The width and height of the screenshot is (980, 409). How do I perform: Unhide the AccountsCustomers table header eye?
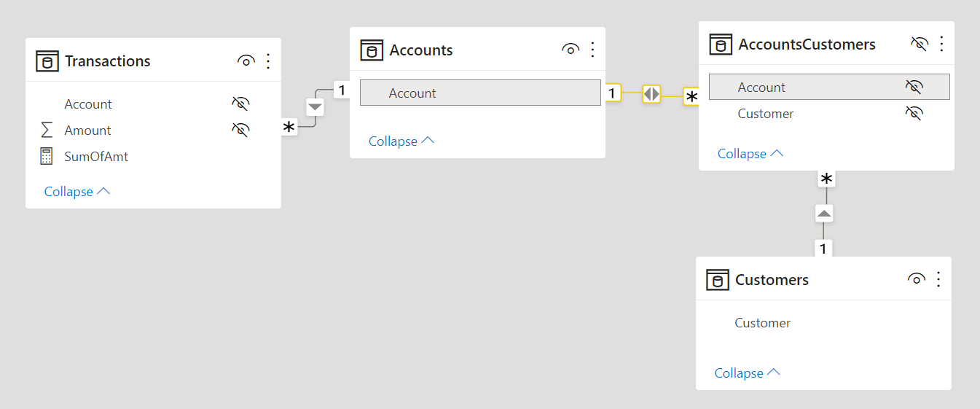(x=920, y=44)
